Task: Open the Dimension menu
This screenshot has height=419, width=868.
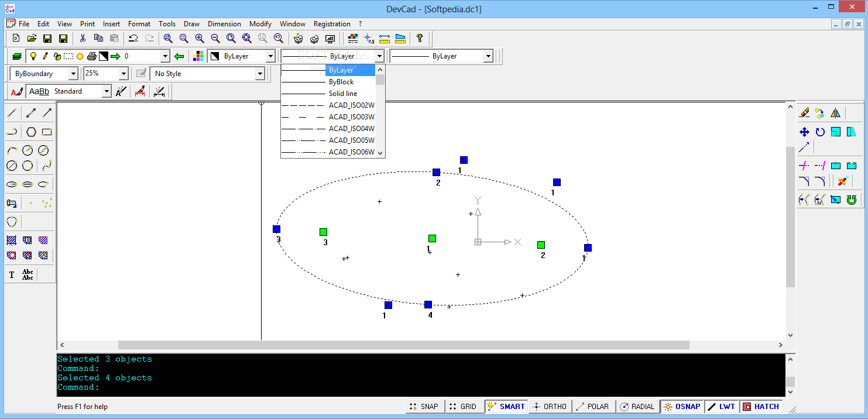Action: [x=224, y=24]
